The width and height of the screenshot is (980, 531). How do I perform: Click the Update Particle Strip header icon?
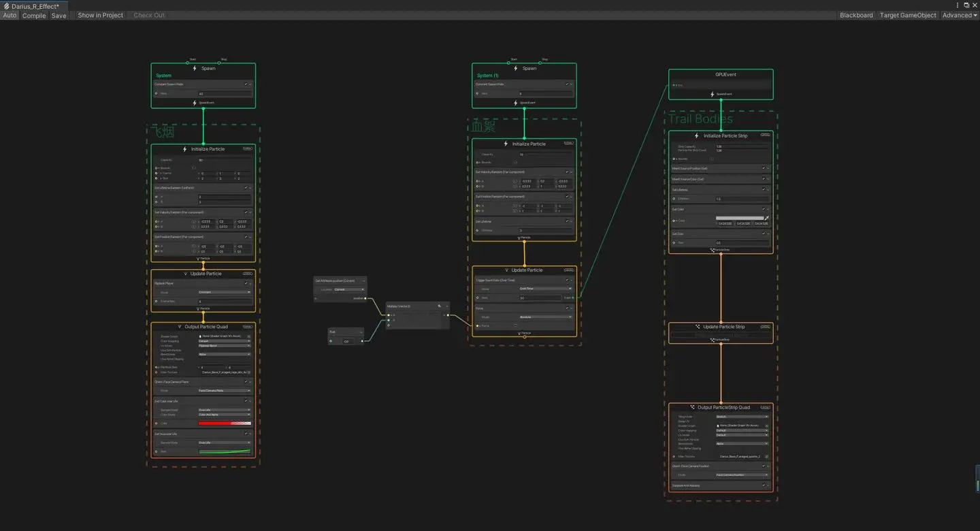point(698,327)
